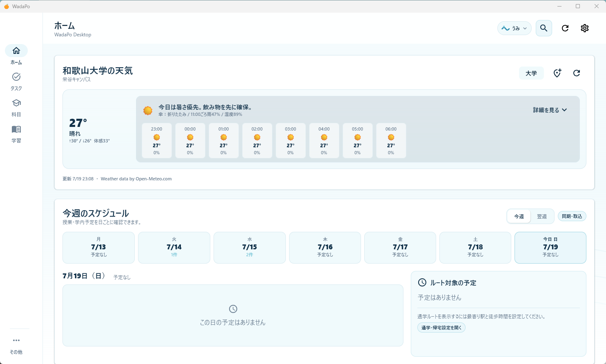606x364 pixels.
Task: Click the 04:00 hourly forecast tile
Action: tap(324, 140)
